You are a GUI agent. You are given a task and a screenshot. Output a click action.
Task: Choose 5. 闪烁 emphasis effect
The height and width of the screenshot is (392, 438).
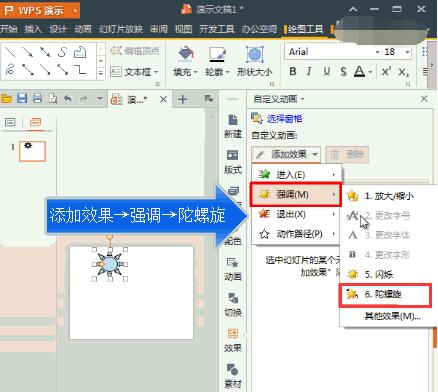coord(388,274)
